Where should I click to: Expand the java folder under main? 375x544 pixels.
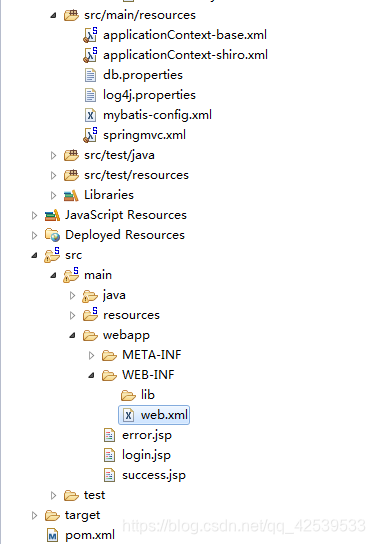pos(72,296)
